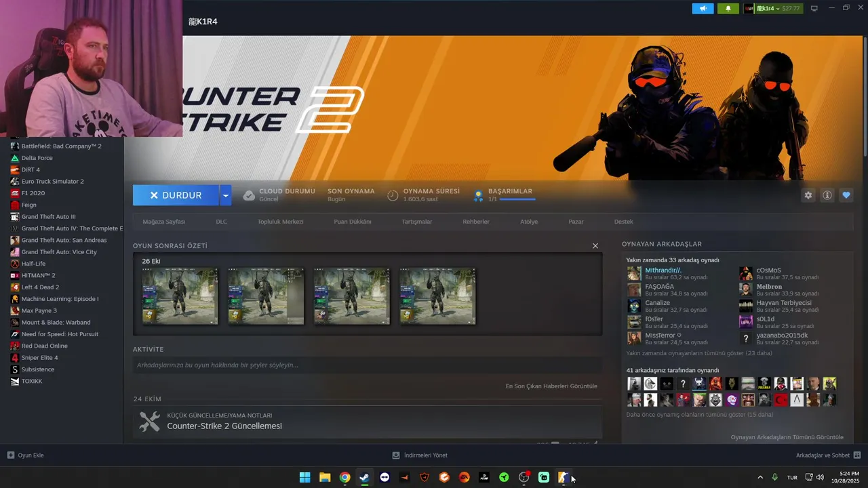
Task: Click the DiRT 4 game icon
Action: 15,169
